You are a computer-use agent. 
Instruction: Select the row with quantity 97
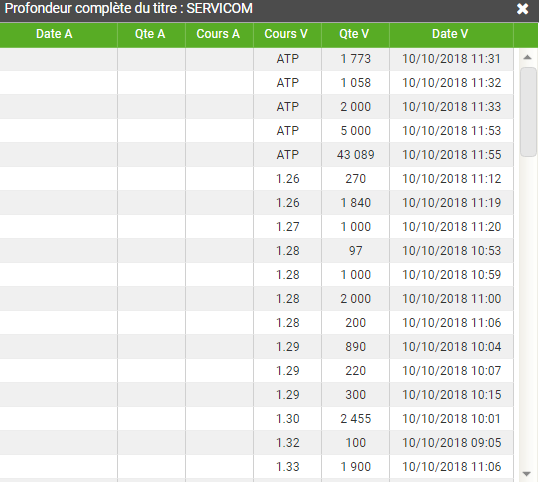tap(256, 251)
